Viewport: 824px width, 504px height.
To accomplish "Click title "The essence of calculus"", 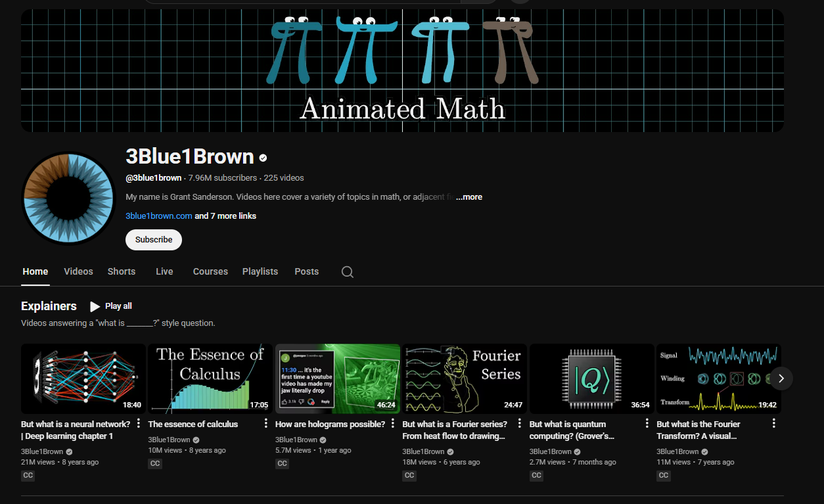I will point(193,424).
